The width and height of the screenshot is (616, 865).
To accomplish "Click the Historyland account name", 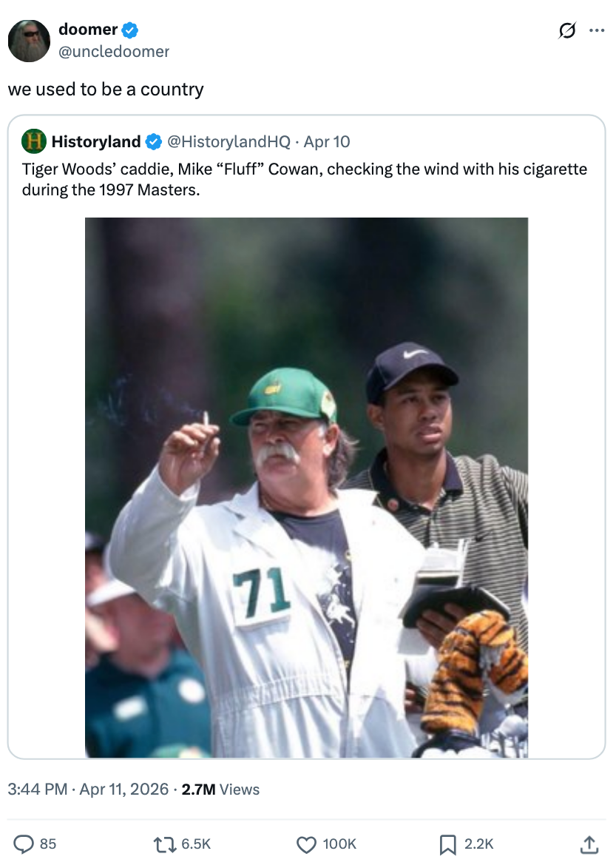I will tap(96, 141).
